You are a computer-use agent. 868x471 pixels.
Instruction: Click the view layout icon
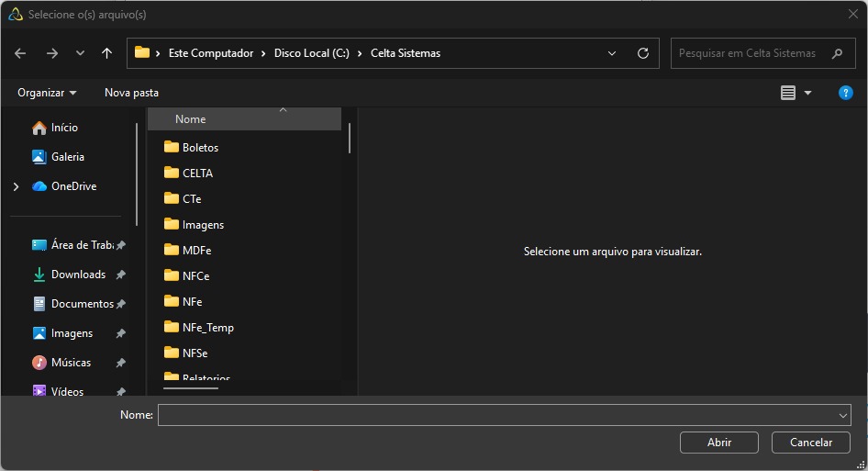787,93
